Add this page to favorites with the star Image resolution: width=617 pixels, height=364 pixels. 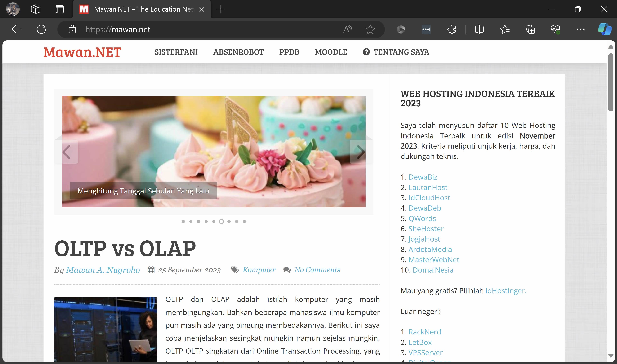pyautogui.click(x=370, y=29)
